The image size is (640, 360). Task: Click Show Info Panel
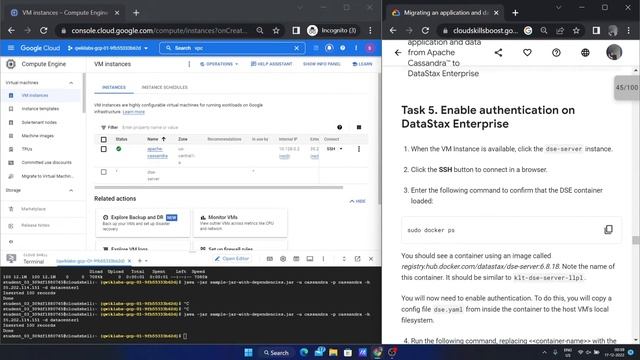click(322, 64)
